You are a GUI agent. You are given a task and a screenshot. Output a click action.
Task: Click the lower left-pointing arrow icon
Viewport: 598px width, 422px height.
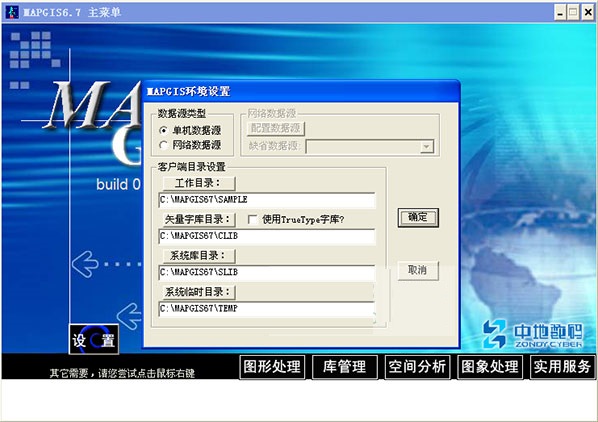pyautogui.click(x=129, y=316)
